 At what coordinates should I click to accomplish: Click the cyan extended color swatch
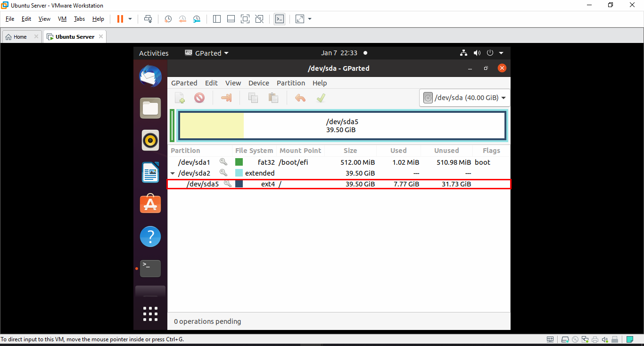[x=239, y=173]
